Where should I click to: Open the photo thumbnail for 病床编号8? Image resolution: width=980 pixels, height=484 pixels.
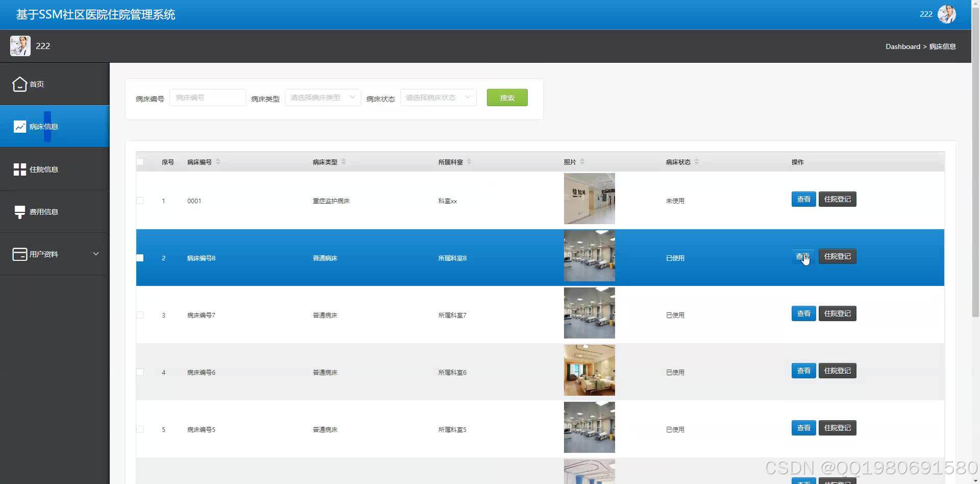589,256
